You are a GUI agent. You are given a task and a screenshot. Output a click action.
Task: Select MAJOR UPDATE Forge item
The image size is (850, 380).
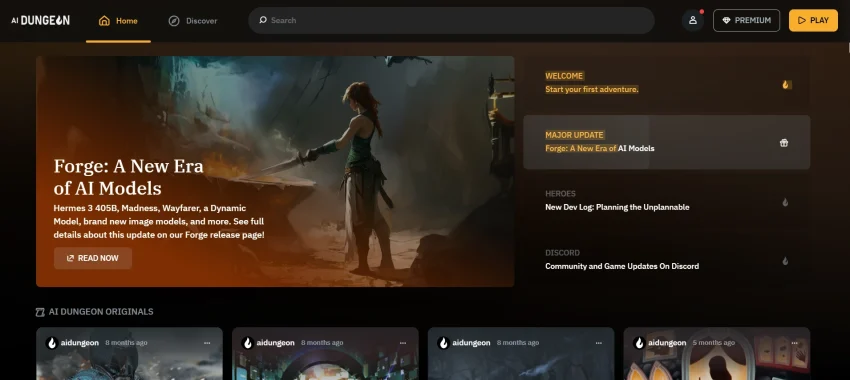[666, 142]
